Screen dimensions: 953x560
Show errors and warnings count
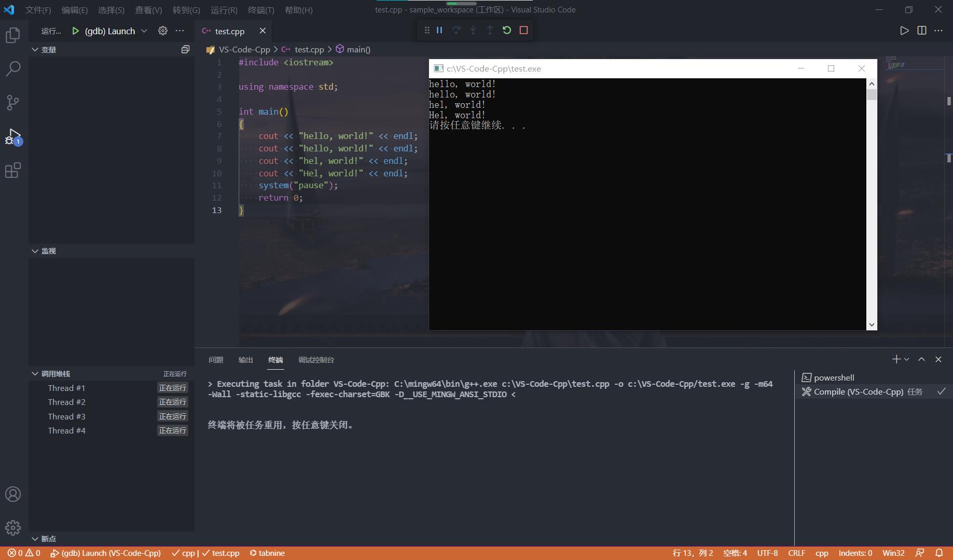pyautogui.click(x=24, y=553)
